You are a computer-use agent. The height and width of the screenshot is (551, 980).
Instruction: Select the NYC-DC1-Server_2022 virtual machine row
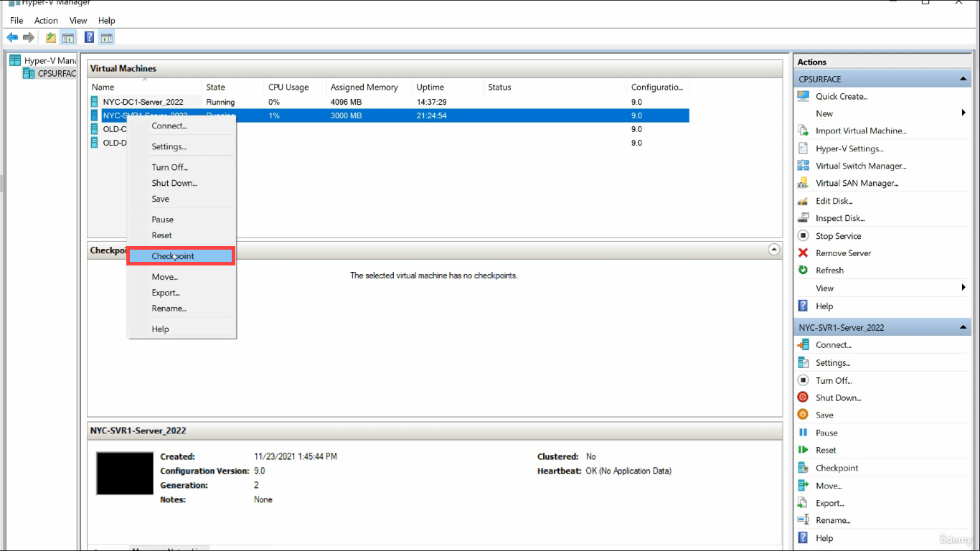coord(388,102)
